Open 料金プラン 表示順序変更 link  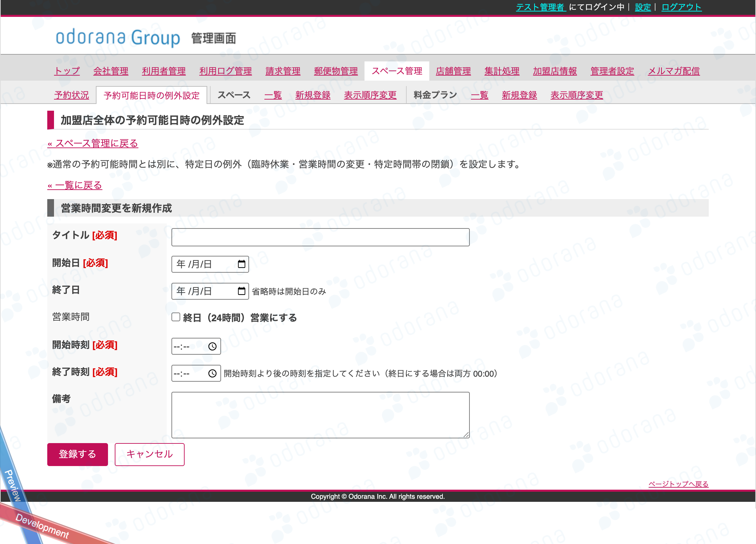(577, 95)
